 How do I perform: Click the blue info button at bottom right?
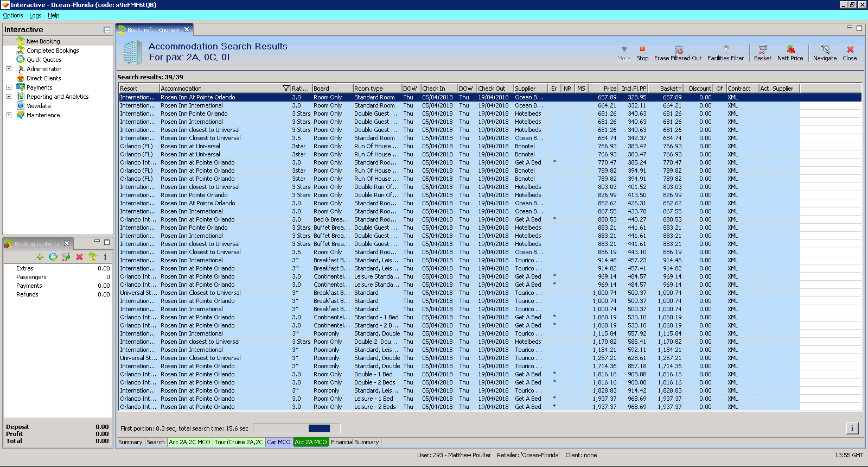tap(852, 428)
